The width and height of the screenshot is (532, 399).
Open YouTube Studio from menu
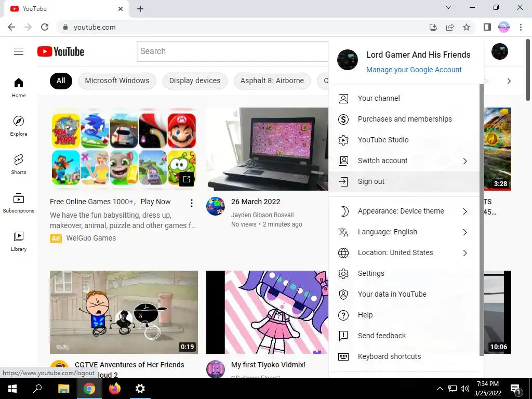[403, 140]
